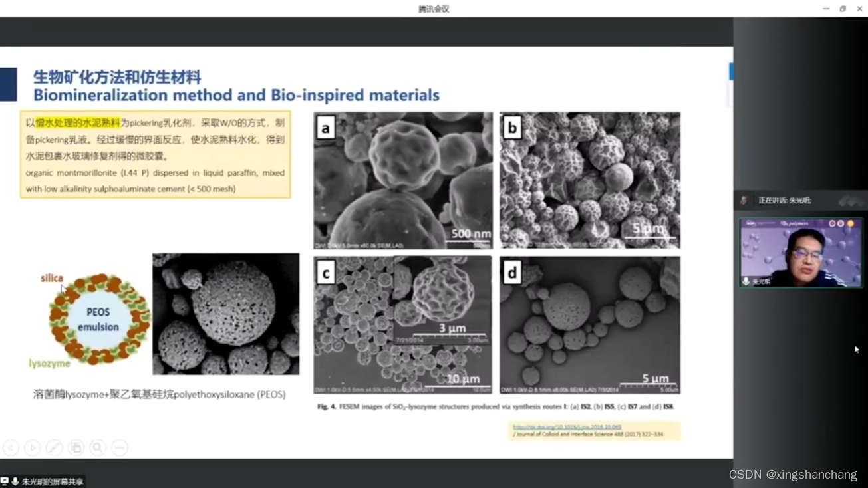The image size is (868, 488).
Task: Click the organic montmorillonite text line
Action: 155,173
